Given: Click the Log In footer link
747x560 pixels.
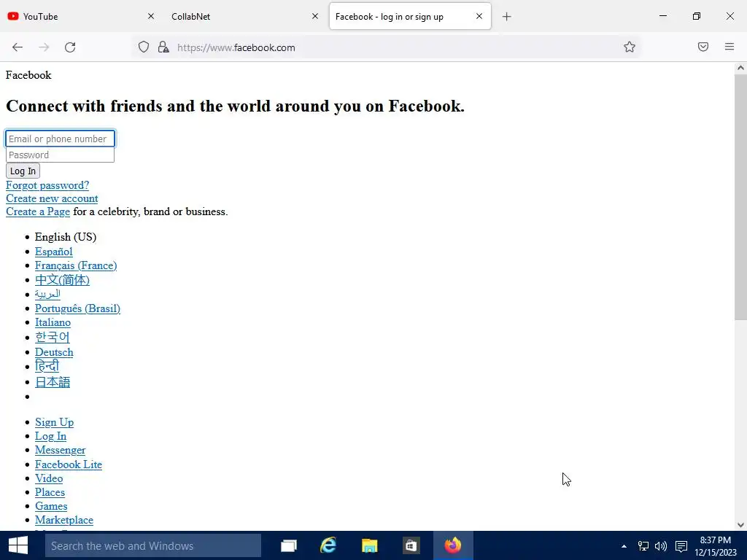Looking at the screenshot, I should (x=50, y=436).
